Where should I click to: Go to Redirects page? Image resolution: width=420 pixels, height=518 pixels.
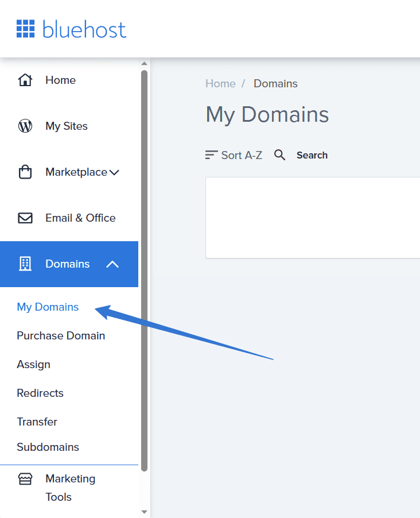click(40, 393)
